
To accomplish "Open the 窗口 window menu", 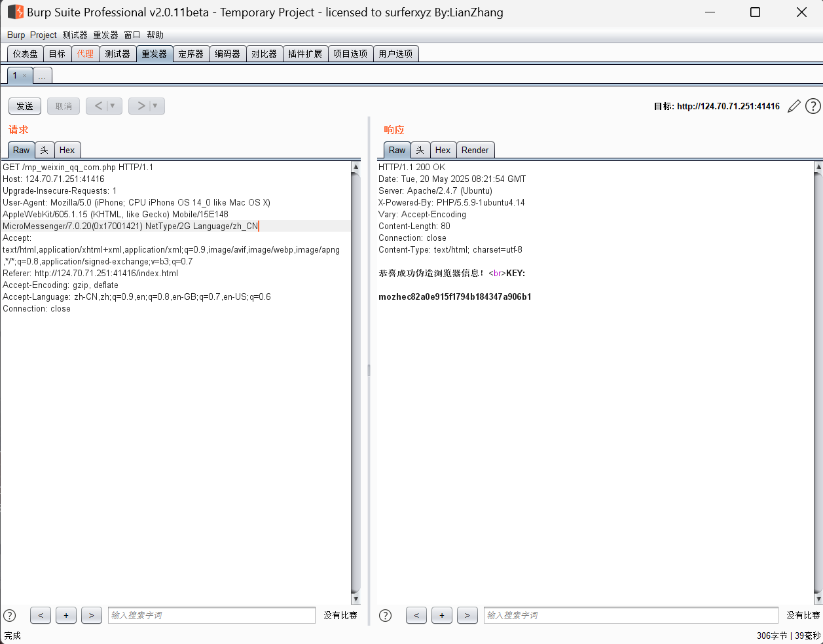I will pyautogui.click(x=132, y=35).
